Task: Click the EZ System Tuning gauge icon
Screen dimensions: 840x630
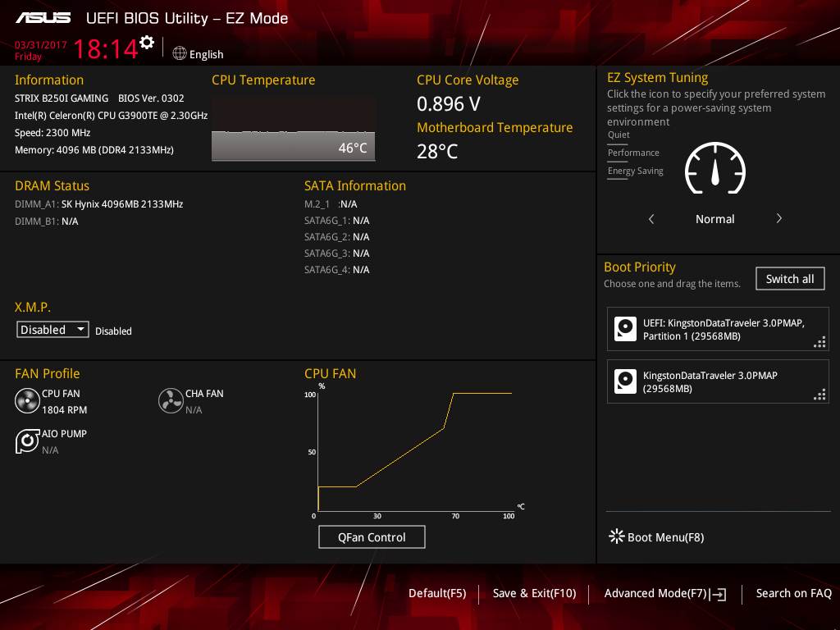Action: tap(715, 167)
